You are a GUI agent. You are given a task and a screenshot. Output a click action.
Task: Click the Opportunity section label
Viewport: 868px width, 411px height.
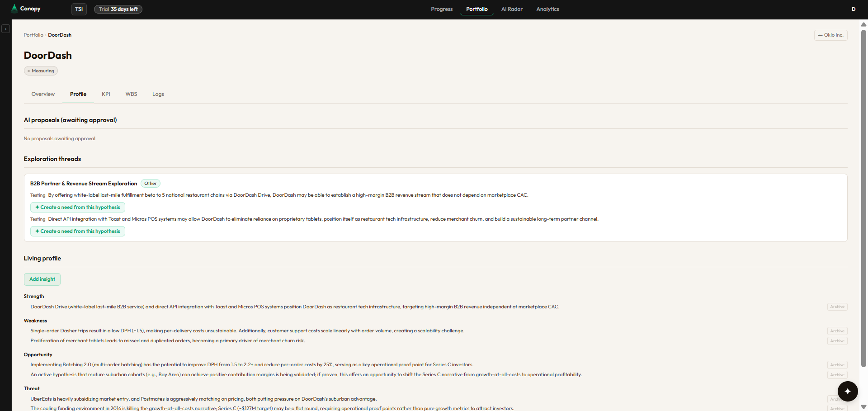[x=38, y=354]
